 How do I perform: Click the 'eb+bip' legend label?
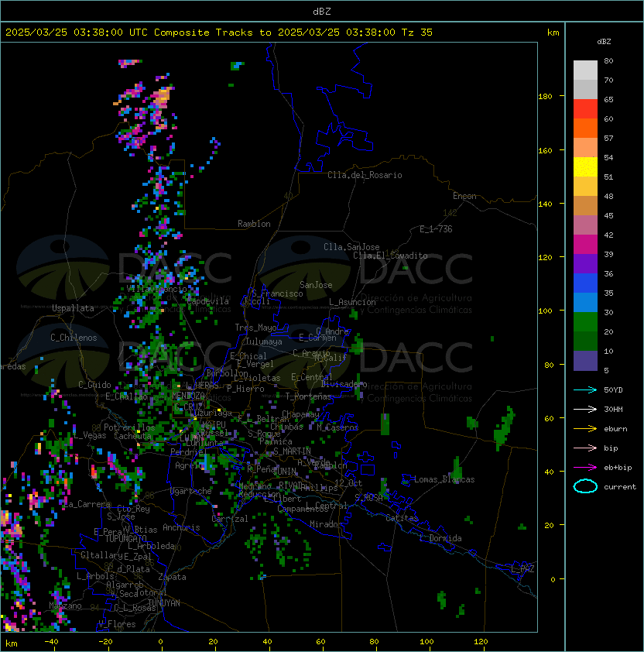tap(618, 468)
